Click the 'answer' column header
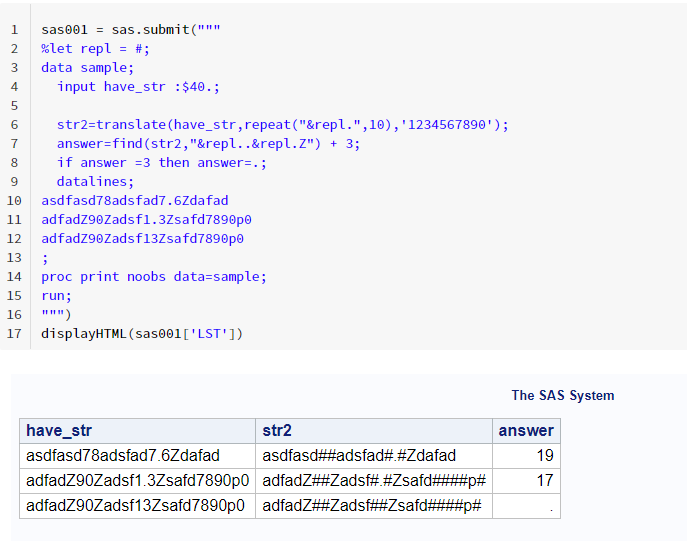 [525, 431]
